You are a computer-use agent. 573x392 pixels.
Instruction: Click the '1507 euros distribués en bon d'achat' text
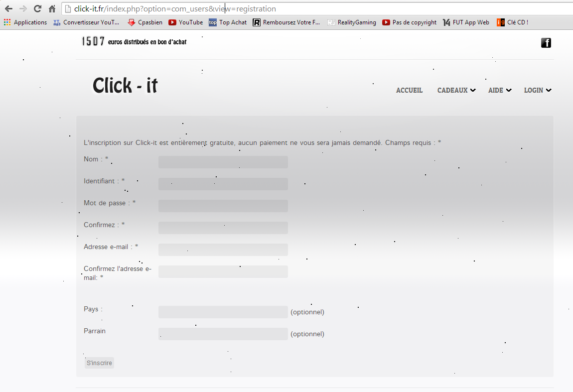pyautogui.click(x=134, y=42)
